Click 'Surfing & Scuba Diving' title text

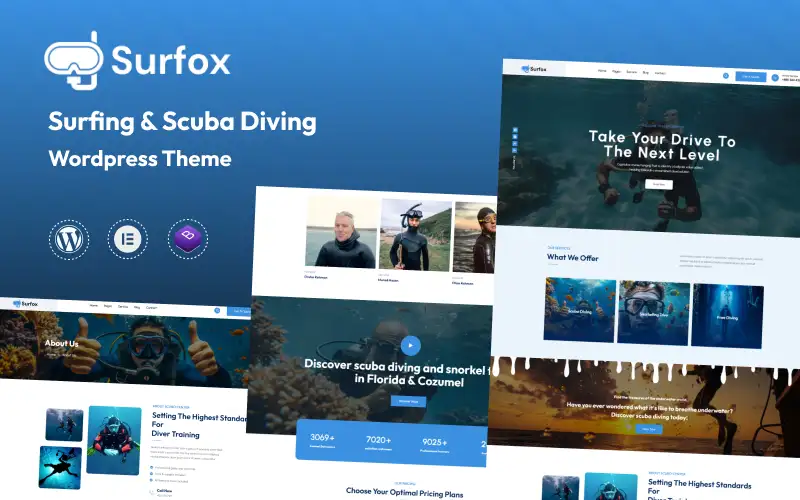(182, 122)
